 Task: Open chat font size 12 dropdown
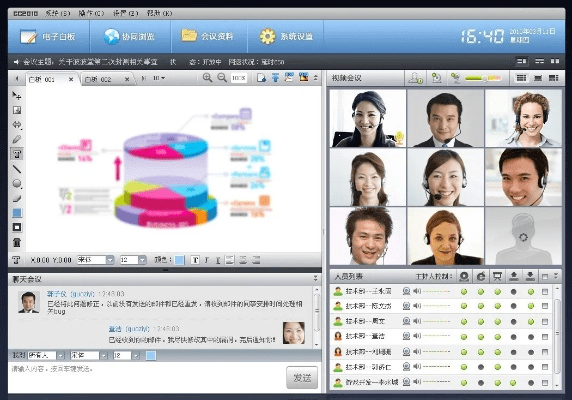coord(135,355)
